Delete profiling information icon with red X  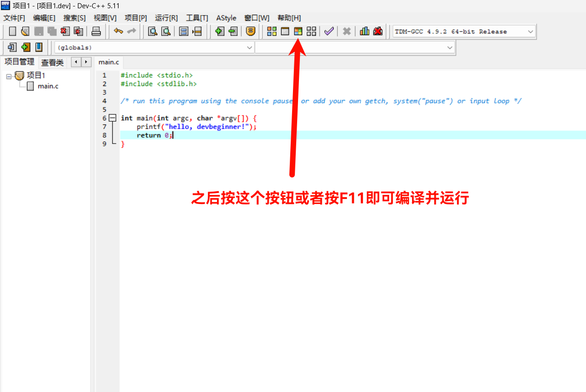coord(378,32)
